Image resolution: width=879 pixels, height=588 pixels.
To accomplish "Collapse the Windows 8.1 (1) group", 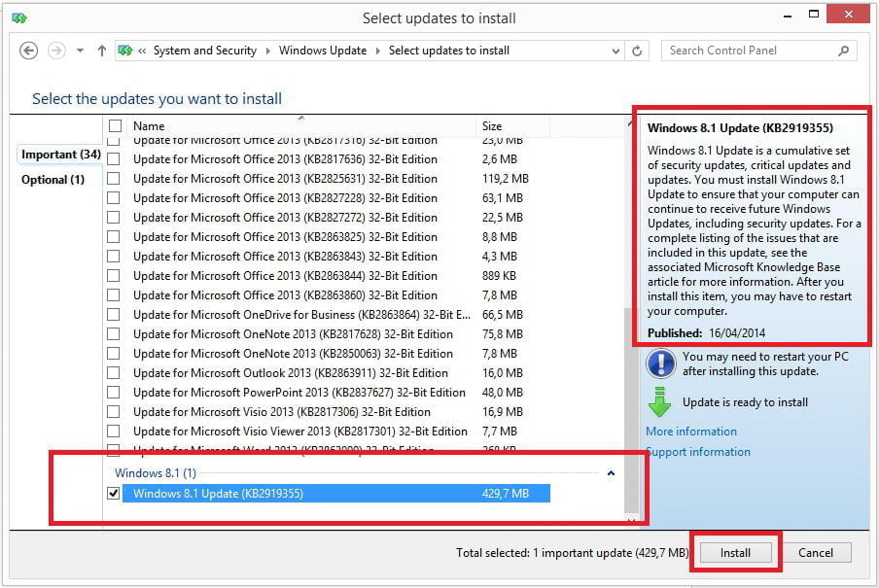I will pyautogui.click(x=611, y=473).
